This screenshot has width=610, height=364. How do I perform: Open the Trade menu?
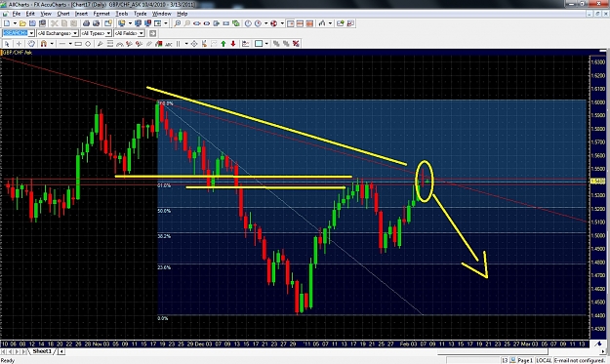click(140, 14)
